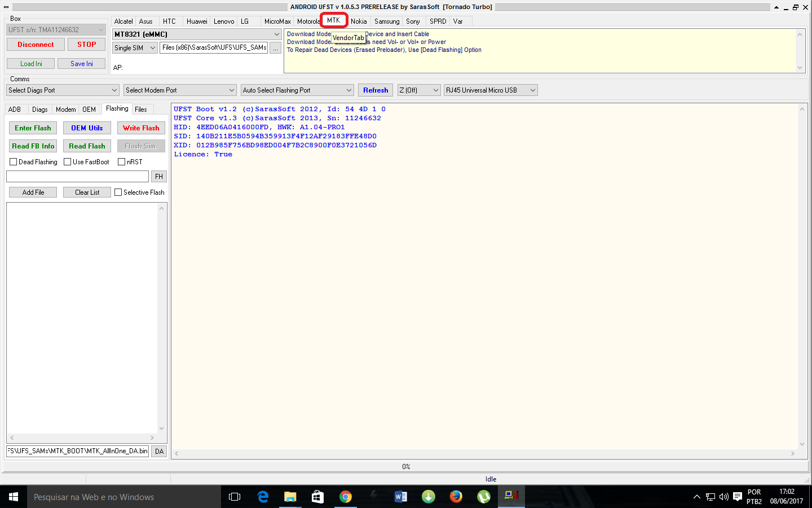The width and height of the screenshot is (812, 508).
Task: Launch Firefox from the taskbar
Action: pyautogui.click(x=456, y=497)
